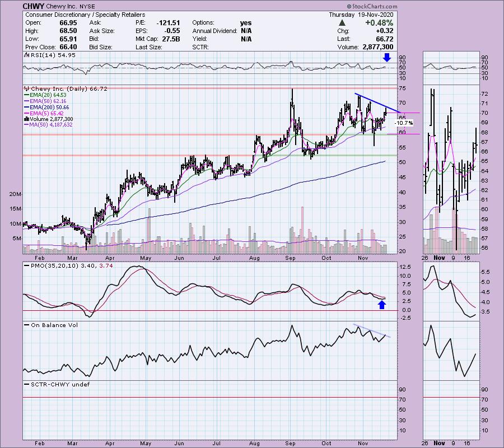
Task: Click the header Volume value 2,877,300
Action: coord(377,47)
